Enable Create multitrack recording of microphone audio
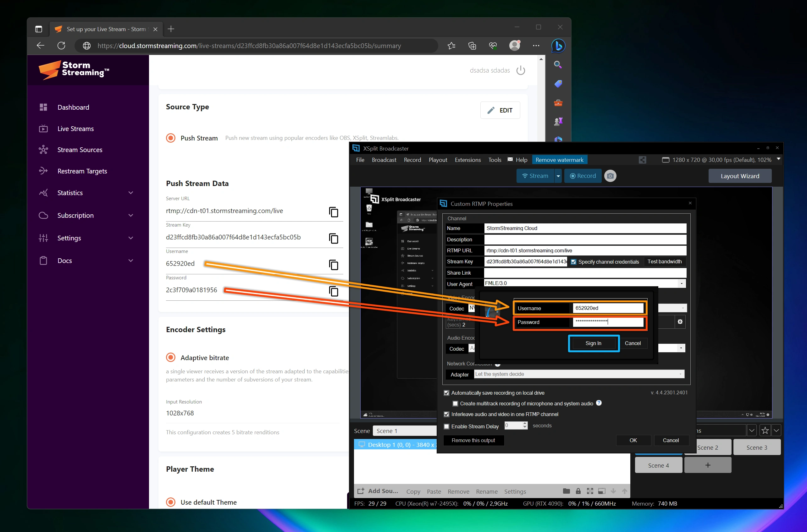Image resolution: width=807 pixels, height=532 pixels. 455,403
